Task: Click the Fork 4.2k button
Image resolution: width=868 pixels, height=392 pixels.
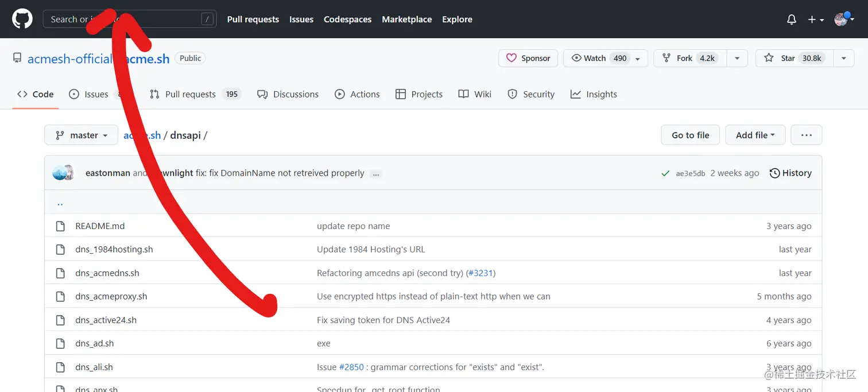Action: [690, 58]
